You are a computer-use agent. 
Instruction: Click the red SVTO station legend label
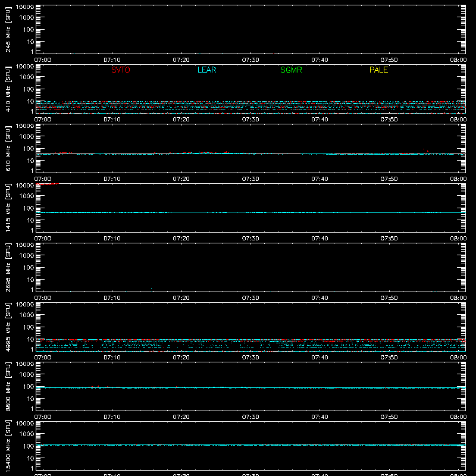click(x=121, y=70)
